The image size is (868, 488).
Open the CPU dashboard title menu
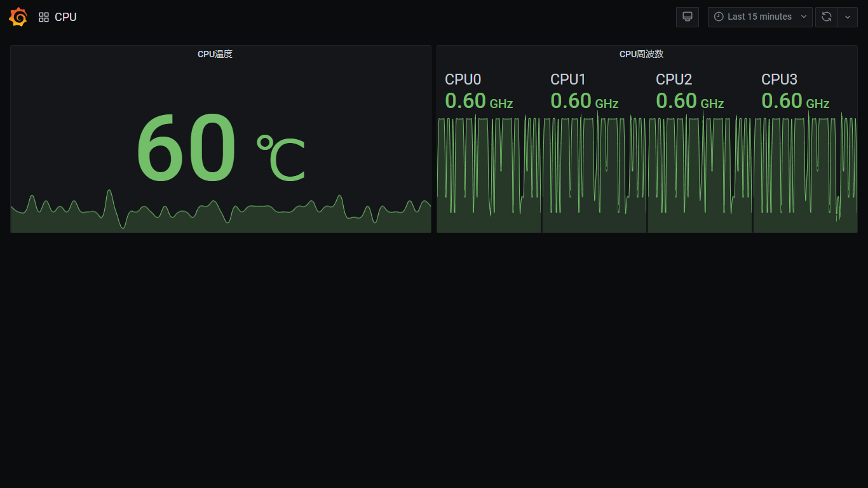point(65,17)
